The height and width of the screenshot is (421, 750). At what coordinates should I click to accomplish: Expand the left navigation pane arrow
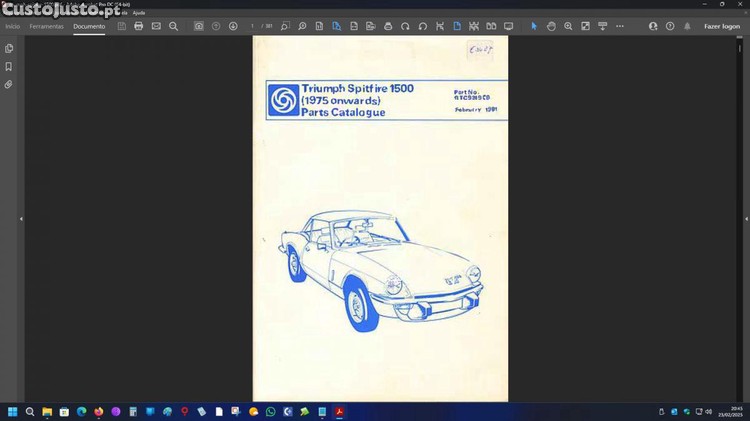(x=20, y=218)
